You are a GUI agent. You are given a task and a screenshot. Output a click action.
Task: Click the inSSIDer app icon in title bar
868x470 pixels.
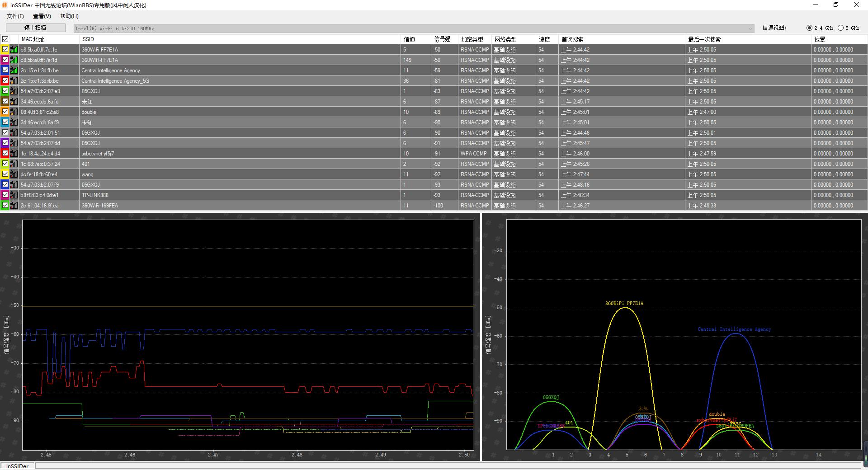pos(5,5)
